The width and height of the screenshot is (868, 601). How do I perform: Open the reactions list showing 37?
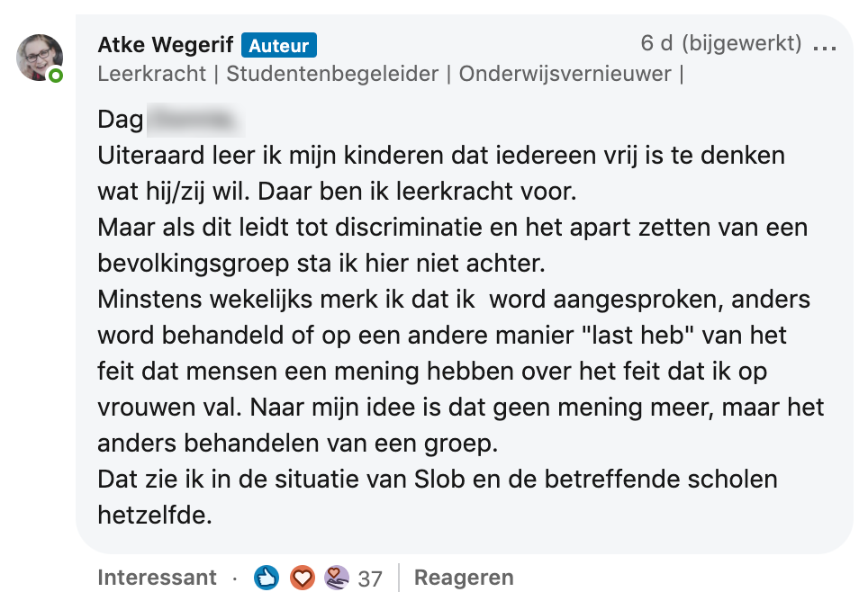tap(370, 579)
